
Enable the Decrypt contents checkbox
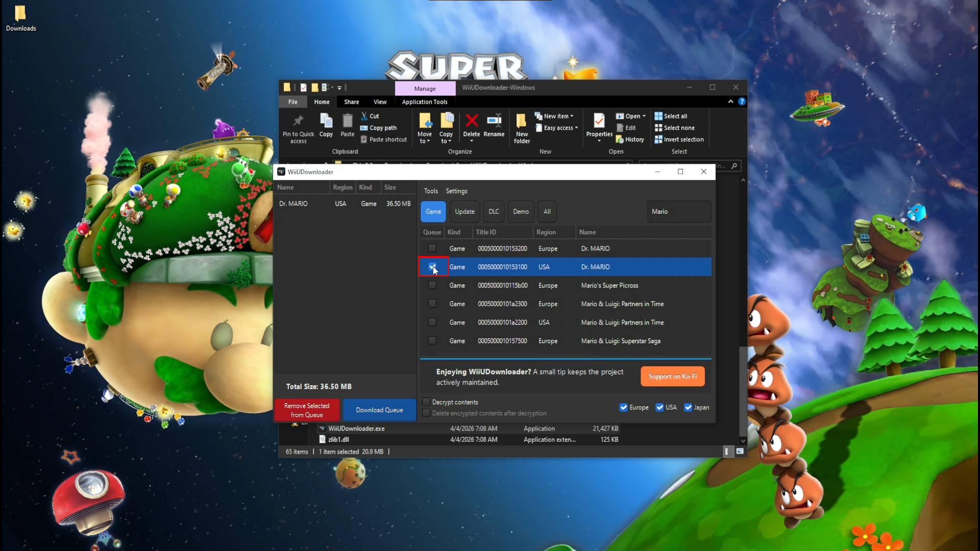pos(426,402)
